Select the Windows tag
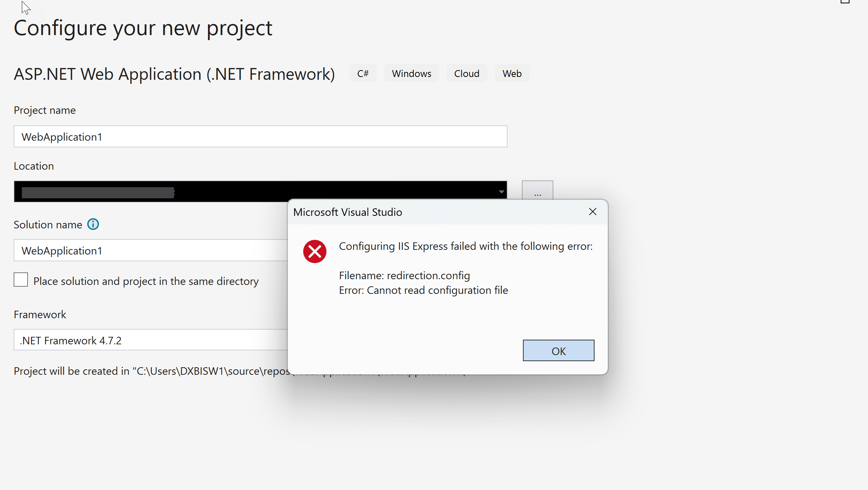The width and height of the screenshot is (868, 490). coord(412,73)
